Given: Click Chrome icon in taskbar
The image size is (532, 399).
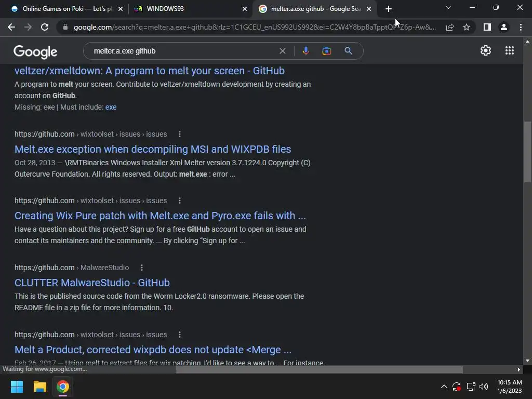Looking at the screenshot, I should tap(63, 387).
